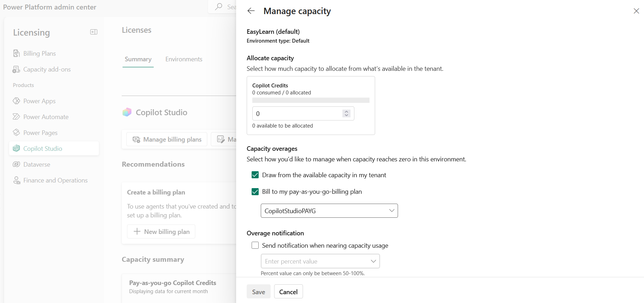Go back using the Manage capacity arrow
Viewport: 644px width, 303px height.
tap(251, 11)
